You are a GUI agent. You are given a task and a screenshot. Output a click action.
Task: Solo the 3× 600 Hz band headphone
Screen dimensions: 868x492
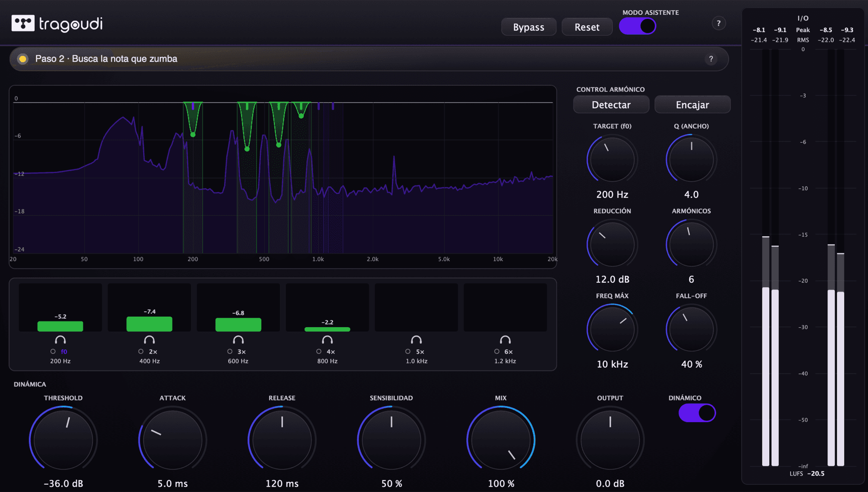coord(238,340)
